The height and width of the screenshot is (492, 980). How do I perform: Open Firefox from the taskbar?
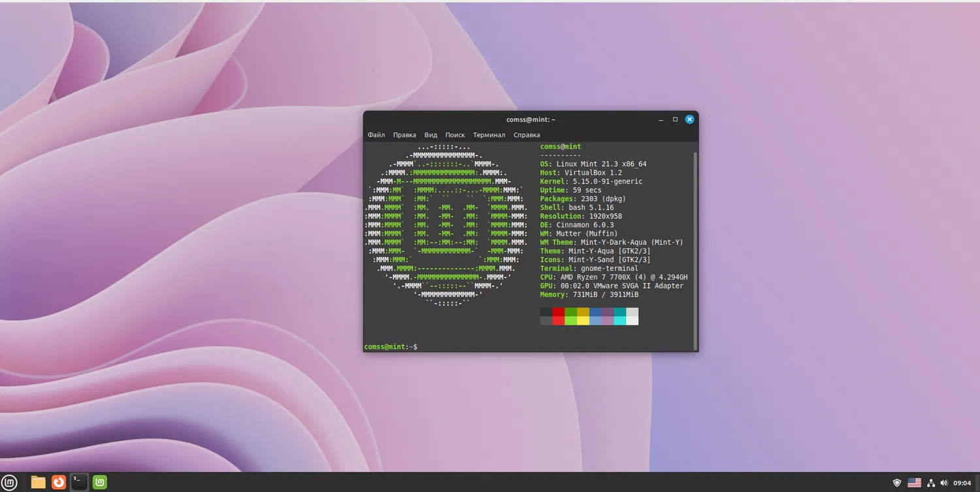click(x=59, y=483)
